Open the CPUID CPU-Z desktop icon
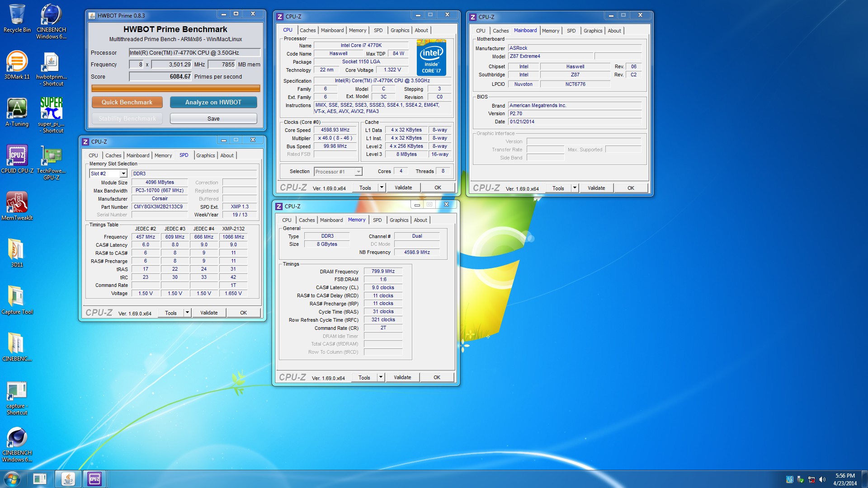Image resolution: width=868 pixels, height=488 pixels. point(17,159)
